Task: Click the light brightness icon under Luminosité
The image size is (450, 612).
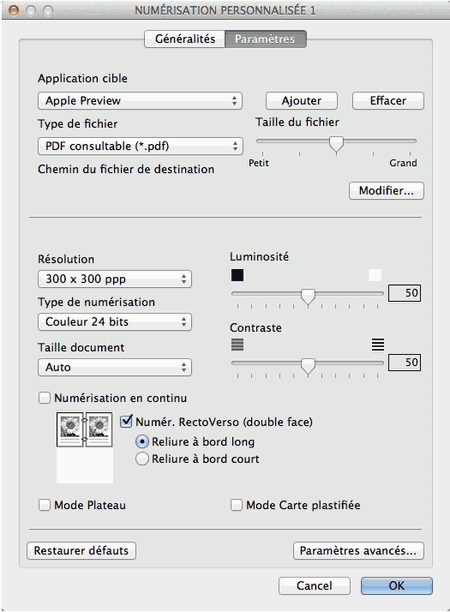Action: point(375,275)
